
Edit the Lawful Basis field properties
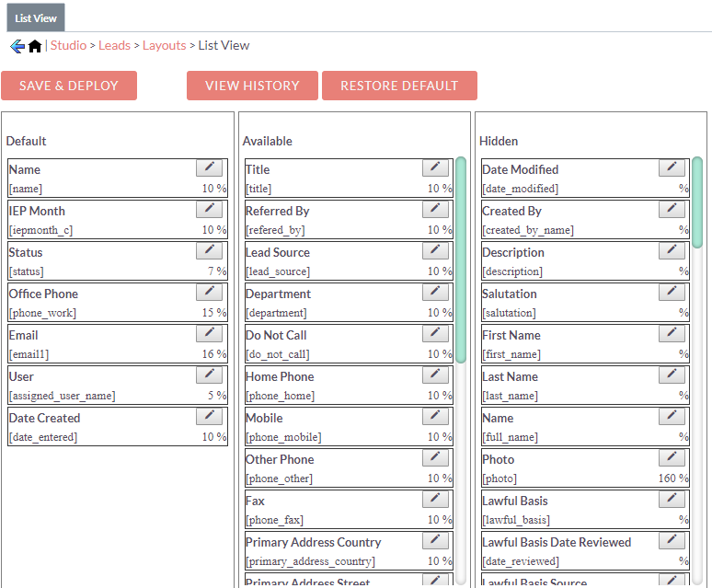(672, 499)
